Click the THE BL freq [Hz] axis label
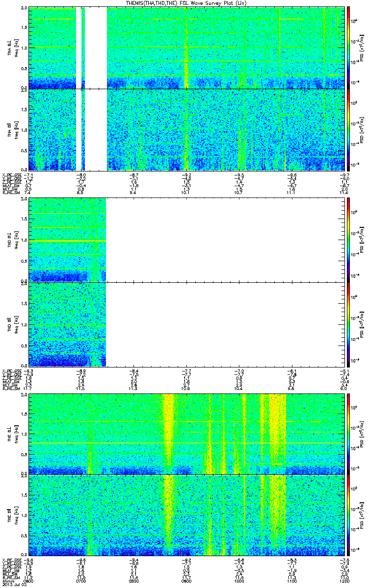 pos(12,433)
